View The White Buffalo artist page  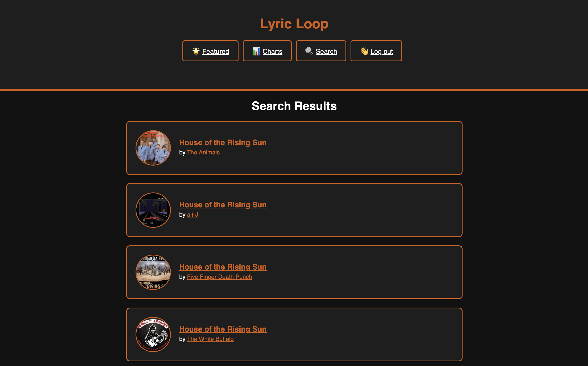(x=210, y=339)
